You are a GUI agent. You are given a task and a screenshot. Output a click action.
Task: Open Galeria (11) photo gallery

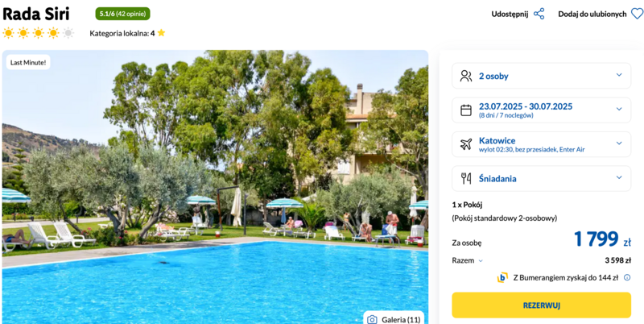click(394, 319)
